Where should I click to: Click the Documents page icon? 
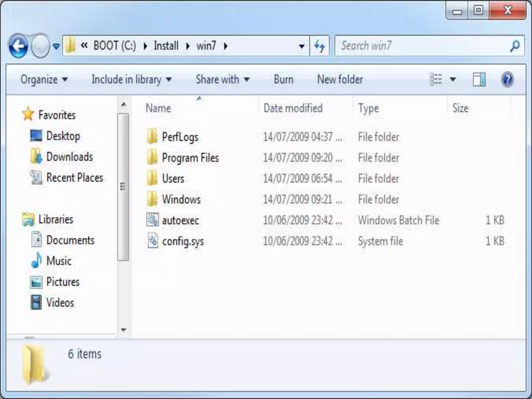tap(36, 239)
